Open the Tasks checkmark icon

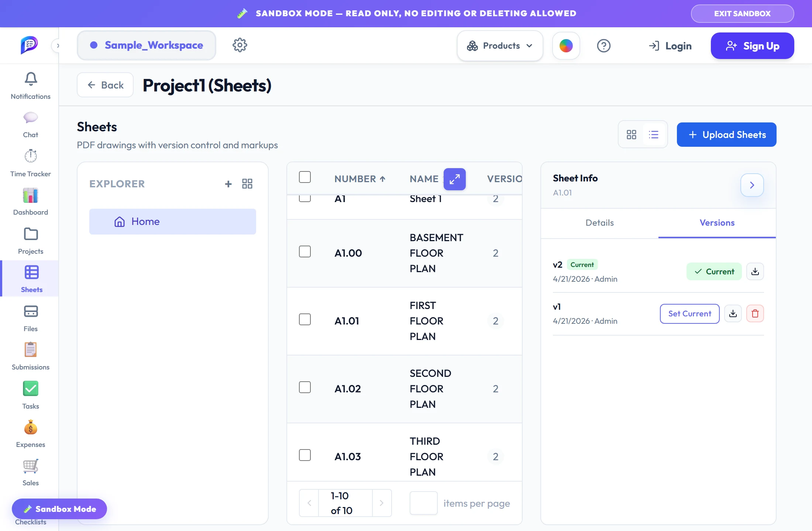tap(31, 395)
